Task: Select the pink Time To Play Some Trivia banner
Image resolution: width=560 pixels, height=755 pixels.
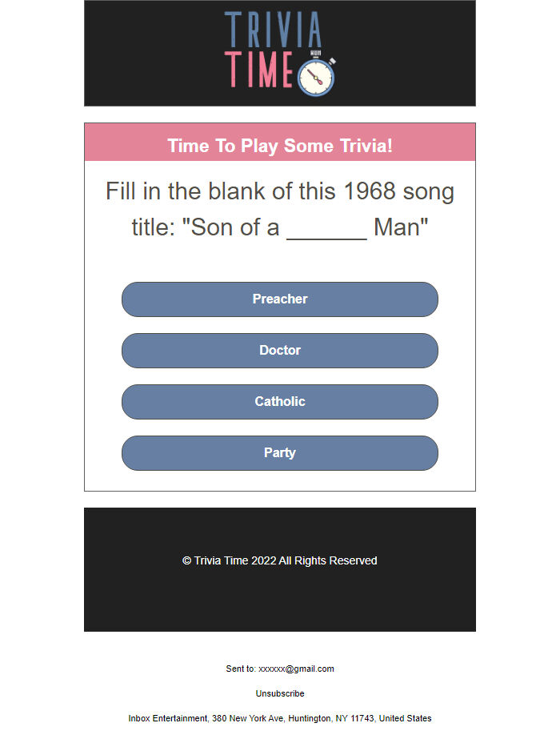Action: click(280, 146)
